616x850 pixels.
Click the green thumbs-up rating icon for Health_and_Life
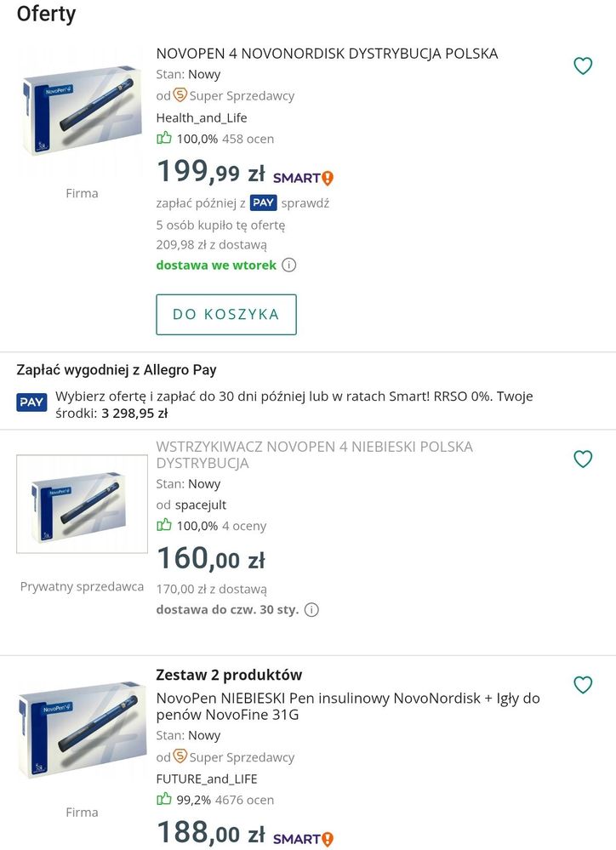click(163, 138)
